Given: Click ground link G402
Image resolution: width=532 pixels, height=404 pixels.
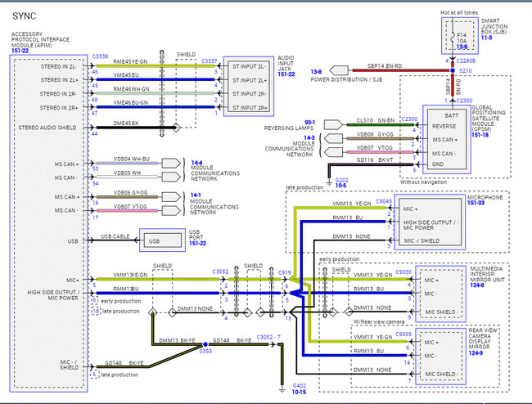Looking at the screenshot, I should tap(299, 386).
